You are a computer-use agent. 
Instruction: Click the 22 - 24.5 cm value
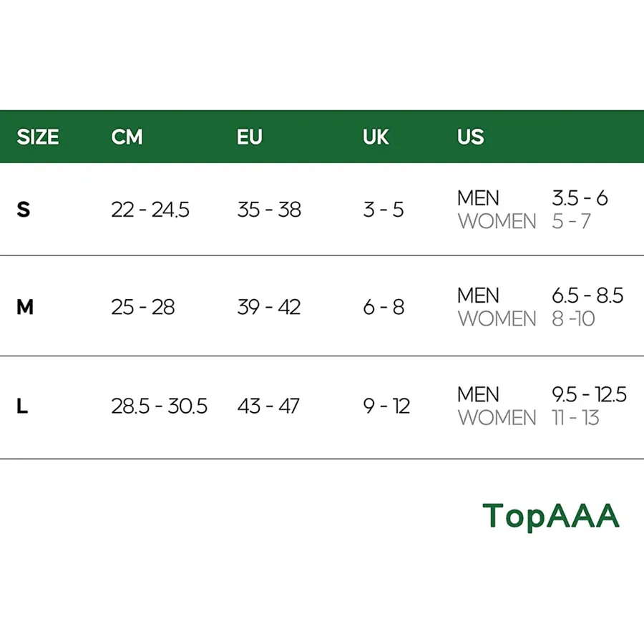[150, 210]
